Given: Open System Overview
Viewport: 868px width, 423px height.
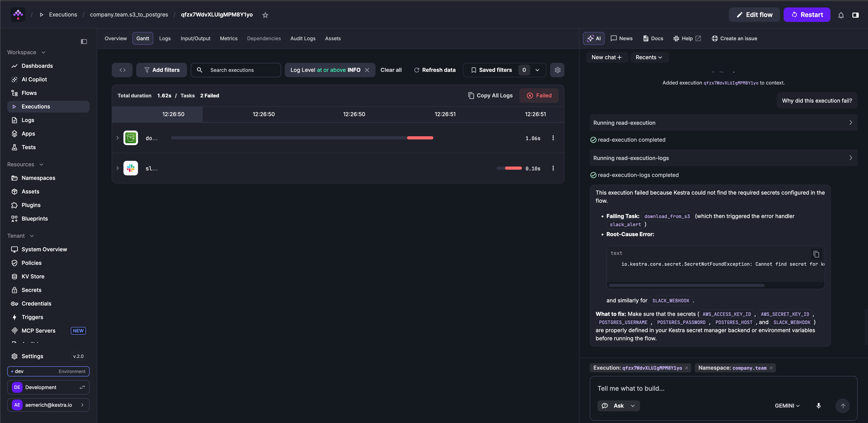Looking at the screenshot, I should coord(48,249).
